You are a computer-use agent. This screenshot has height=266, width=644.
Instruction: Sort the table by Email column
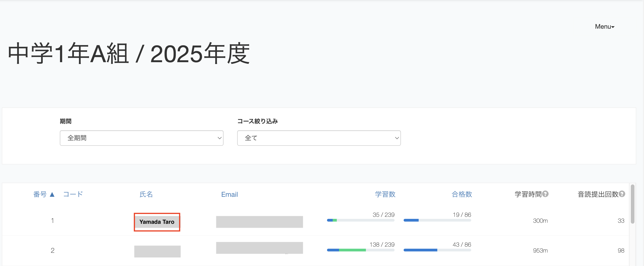coord(229,194)
